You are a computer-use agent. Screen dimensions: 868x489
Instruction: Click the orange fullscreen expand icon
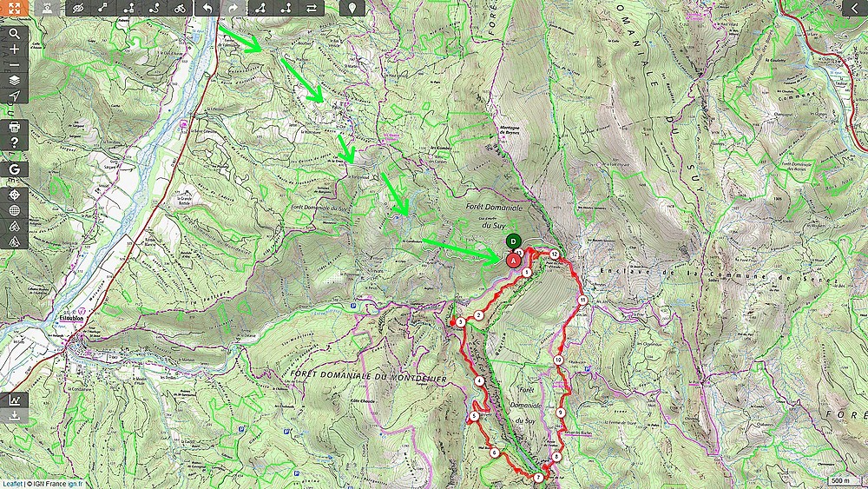14,8
